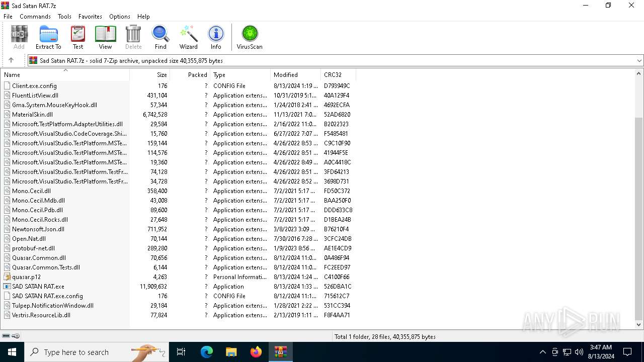Click file icon of SAD SATAN RAT.exe
This screenshot has width=644, height=362.
(x=7, y=287)
